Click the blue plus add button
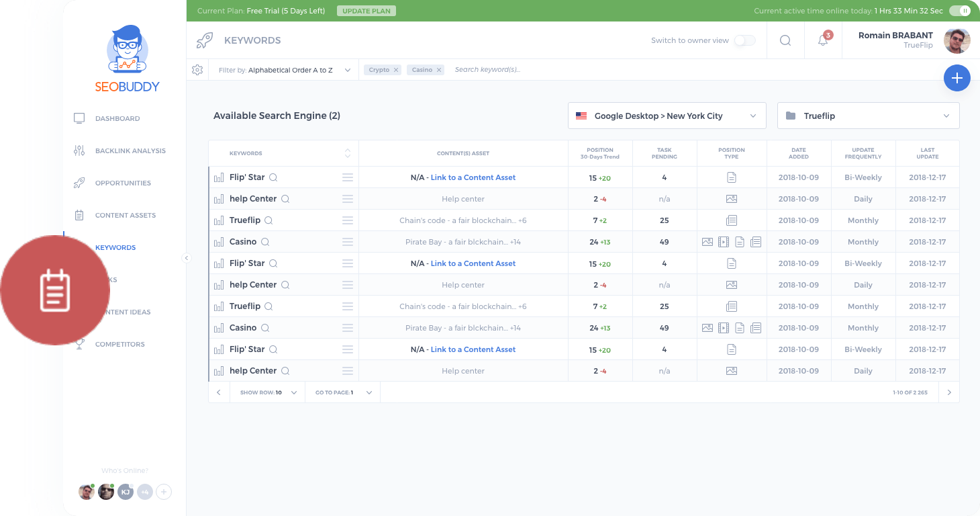The image size is (980, 516). tap(957, 78)
